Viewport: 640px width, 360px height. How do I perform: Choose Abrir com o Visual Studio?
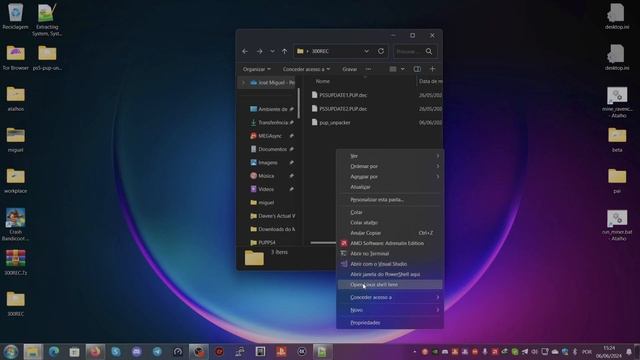390,264
